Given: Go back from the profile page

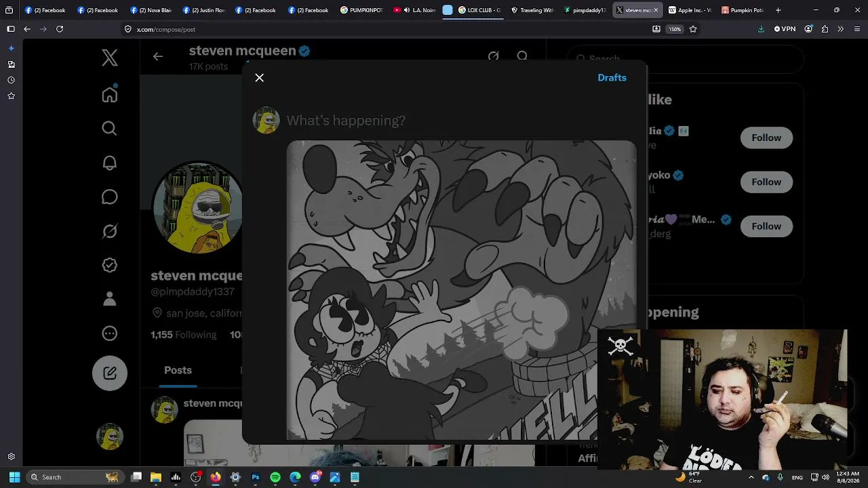Looking at the screenshot, I should pyautogui.click(x=157, y=57).
